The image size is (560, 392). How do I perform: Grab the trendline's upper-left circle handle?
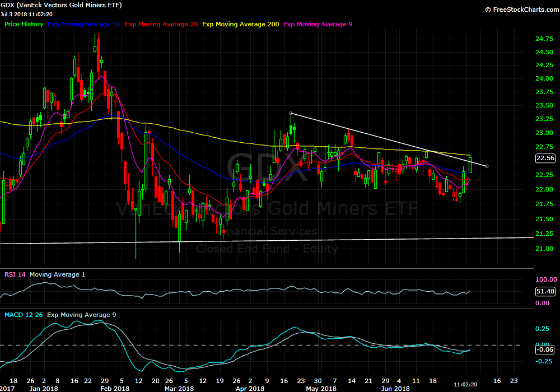pos(291,114)
